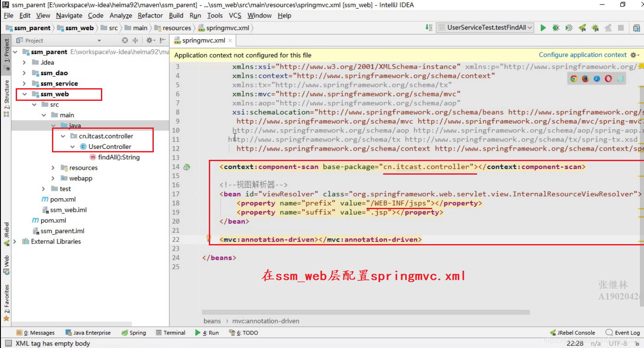Image resolution: width=644 pixels, height=348 pixels.
Task: Run with coverage from the toolbar
Action: coord(569,28)
